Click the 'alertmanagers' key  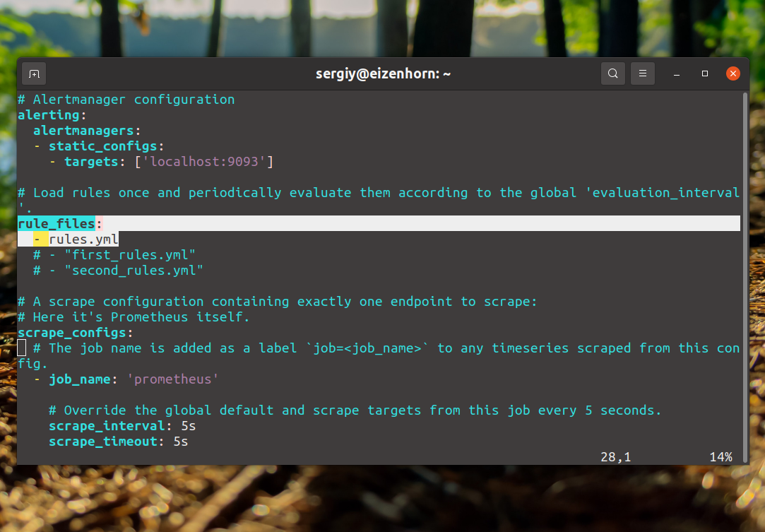[83, 131]
